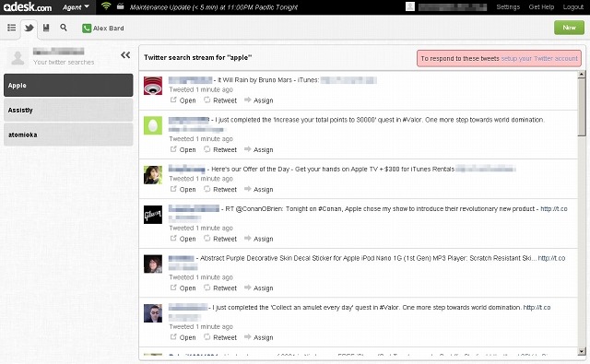Click the avatar on iPod Nano tweet
Screen dimensions: 590x364
153,264
